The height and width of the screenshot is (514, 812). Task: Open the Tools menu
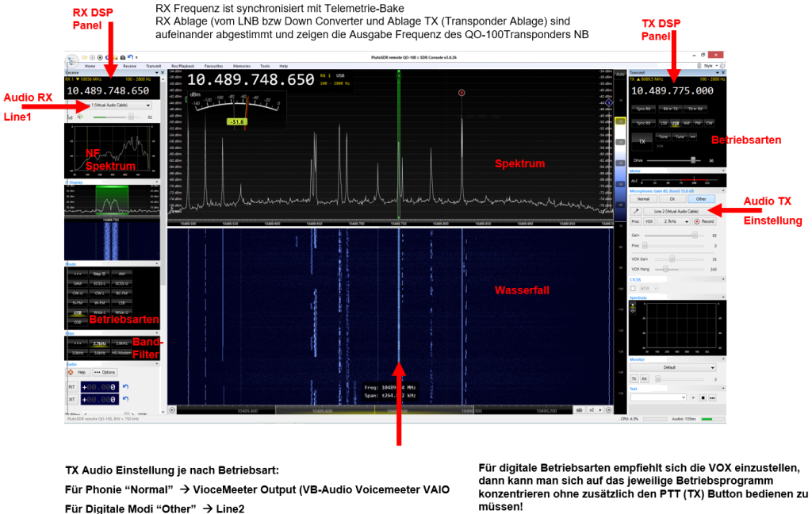click(x=266, y=66)
